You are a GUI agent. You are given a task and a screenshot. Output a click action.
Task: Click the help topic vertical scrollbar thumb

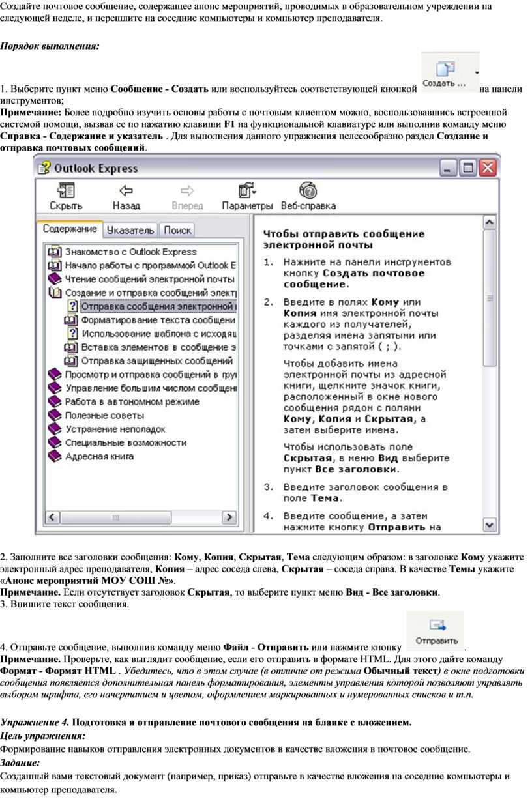(490, 298)
